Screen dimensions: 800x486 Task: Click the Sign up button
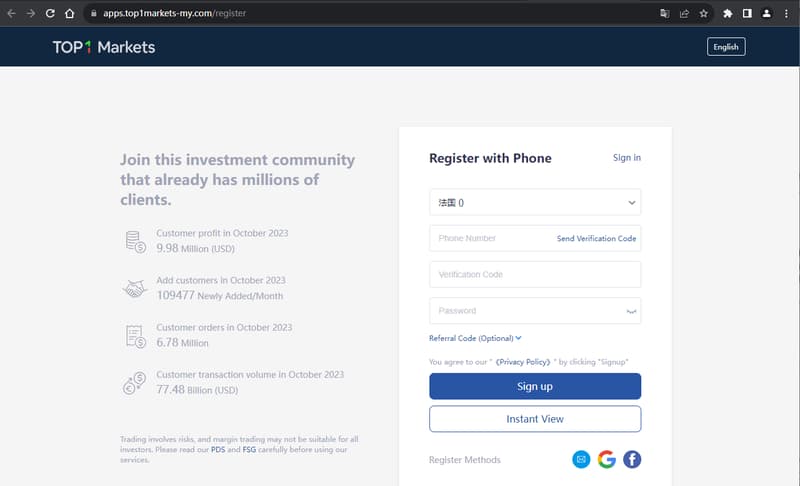point(535,386)
